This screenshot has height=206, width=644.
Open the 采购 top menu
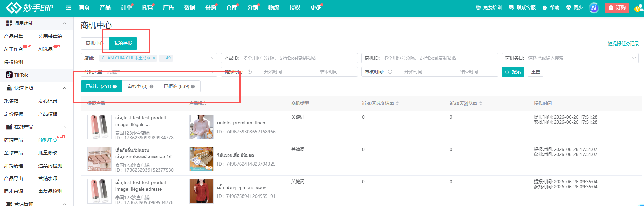(211, 7)
